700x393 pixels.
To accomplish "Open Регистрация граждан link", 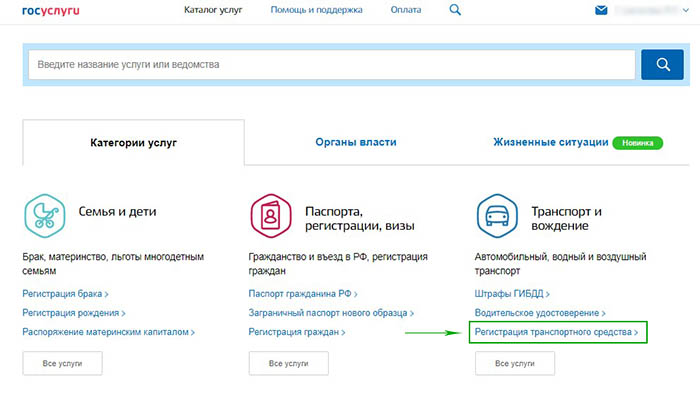I will pos(296,332).
